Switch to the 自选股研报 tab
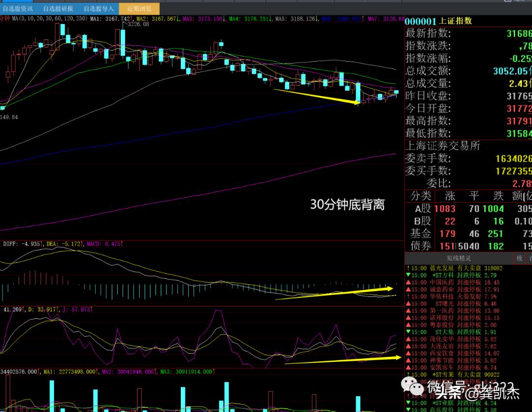This screenshot has height=412, width=532. (58, 8)
